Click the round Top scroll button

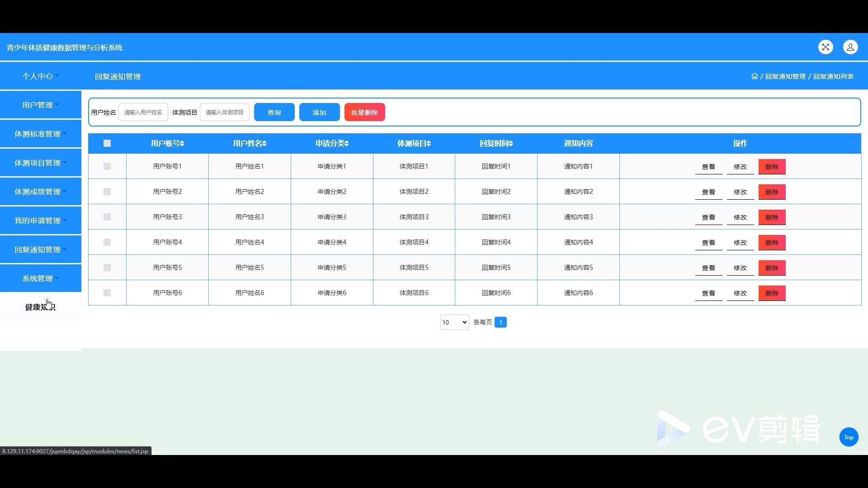pyautogui.click(x=849, y=437)
